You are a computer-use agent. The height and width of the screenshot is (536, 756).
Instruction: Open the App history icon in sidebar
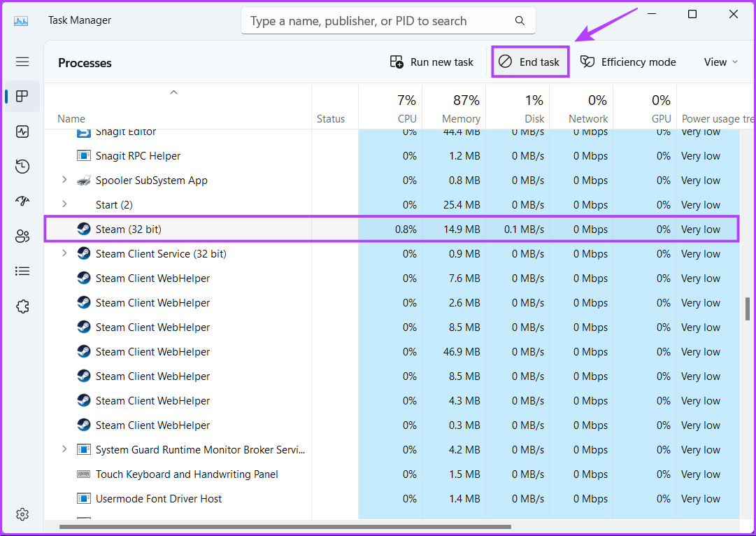tap(22, 167)
